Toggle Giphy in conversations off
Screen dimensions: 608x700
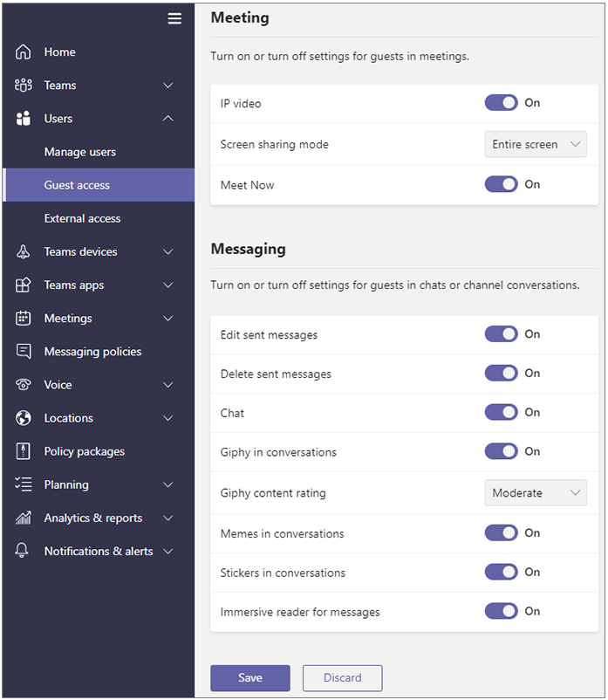502,451
